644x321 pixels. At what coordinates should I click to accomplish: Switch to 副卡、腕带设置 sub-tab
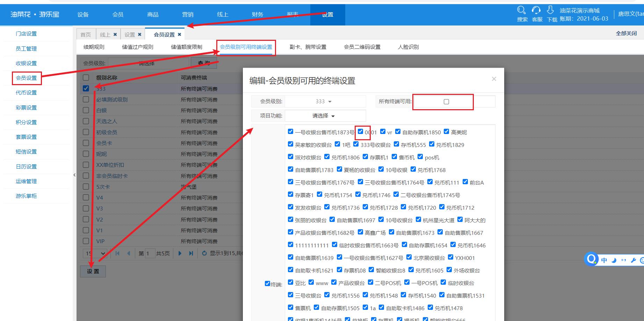308,47
